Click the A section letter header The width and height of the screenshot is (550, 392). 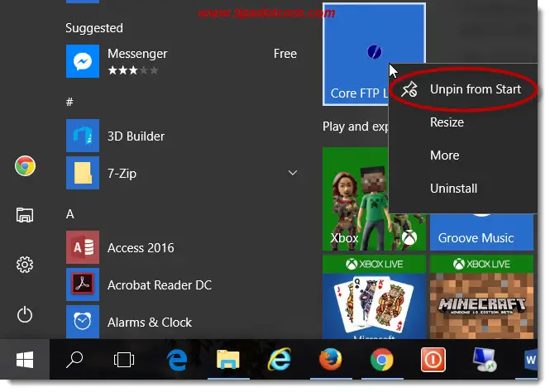point(69,214)
